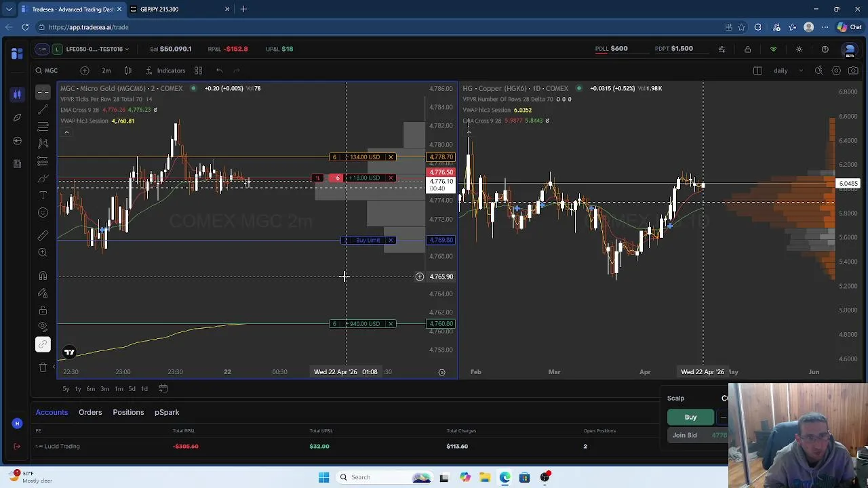Open the help question mark icon
The height and width of the screenshot is (488, 868).
[x=825, y=49]
